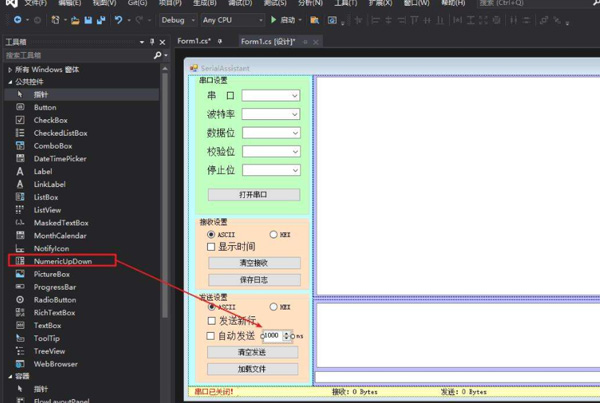This screenshot has height=403, width=600.
Task: Pin the toolbox panel
Action: click(152, 42)
